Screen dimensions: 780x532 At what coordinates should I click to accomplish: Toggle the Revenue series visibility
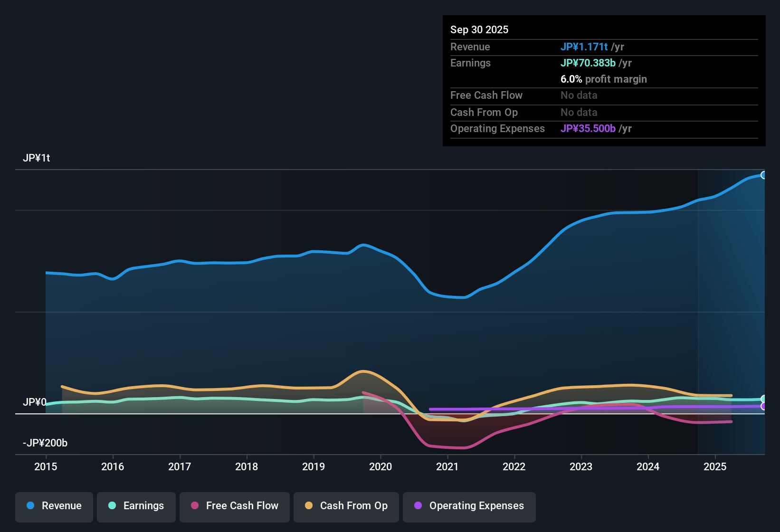click(x=54, y=506)
